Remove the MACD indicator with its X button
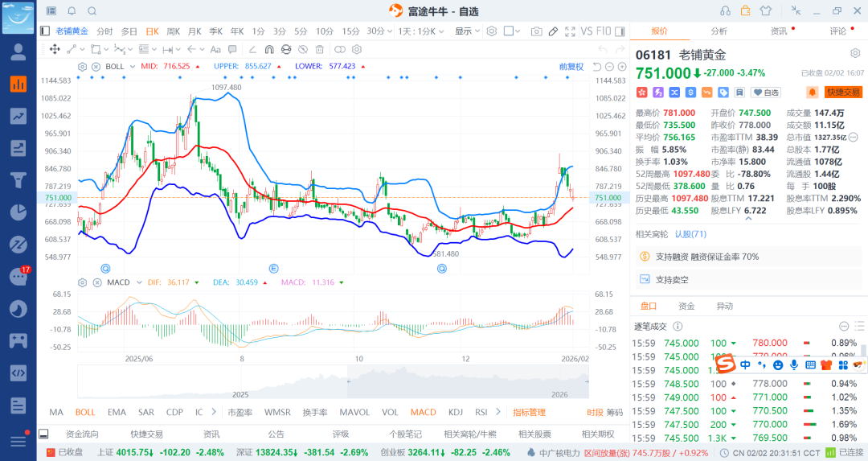Image resolution: width=868 pixels, height=461 pixels. (x=96, y=282)
